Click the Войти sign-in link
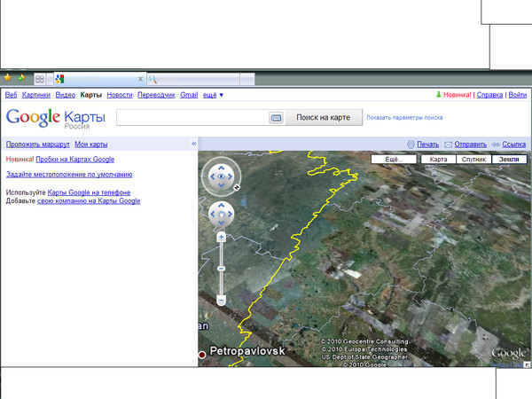Image resolution: width=532 pixels, height=399 pixels. click(518, 95)
